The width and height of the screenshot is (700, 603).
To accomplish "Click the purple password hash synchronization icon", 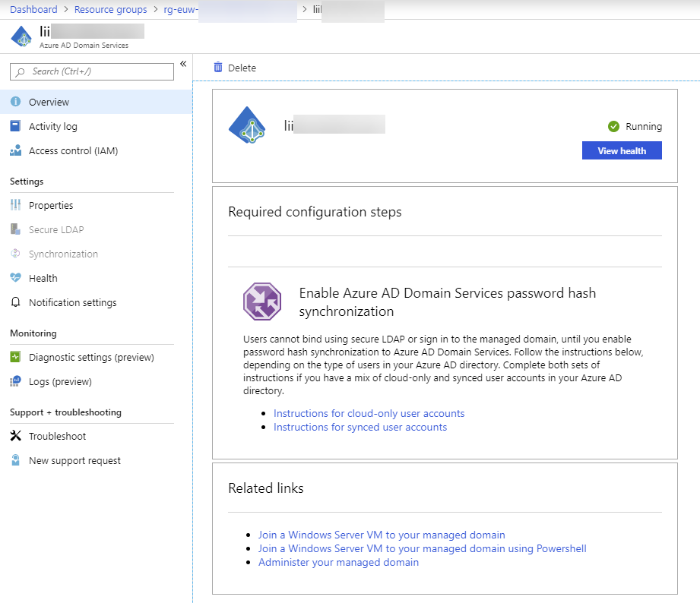I will [262, 301].
